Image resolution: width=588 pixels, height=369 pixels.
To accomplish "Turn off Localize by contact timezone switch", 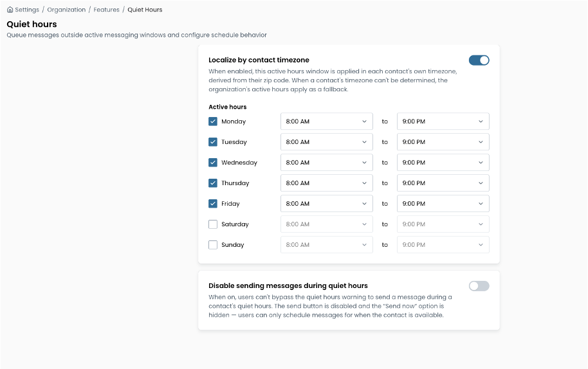I will tap(479, 60).
